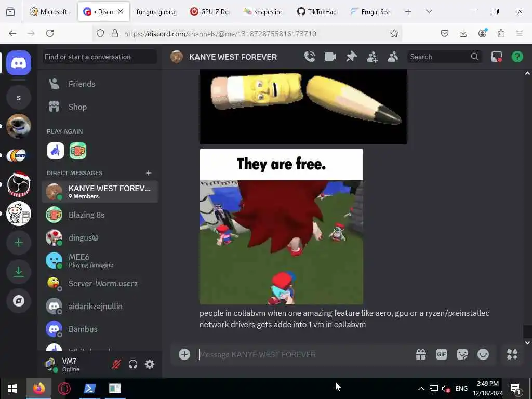Switch to the Microsoft browser tab
The height and width of the screenshot is (399, 532).
[x=49, y=11]
